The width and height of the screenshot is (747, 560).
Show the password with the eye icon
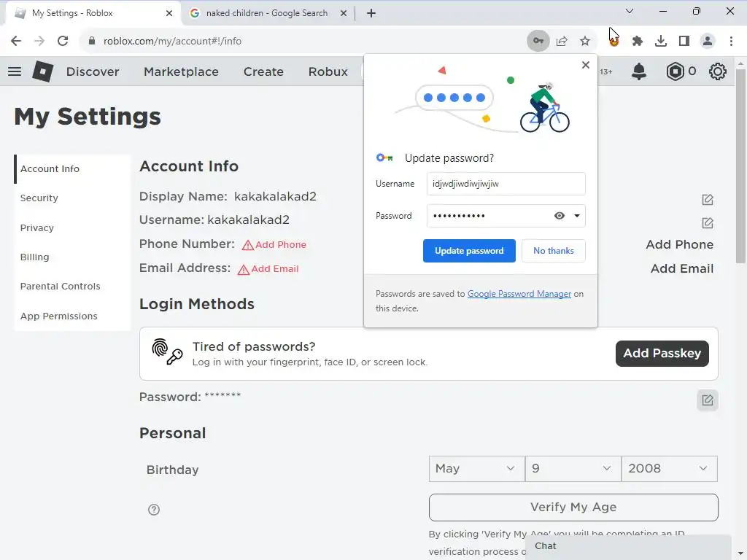click(x=560, y=216)
